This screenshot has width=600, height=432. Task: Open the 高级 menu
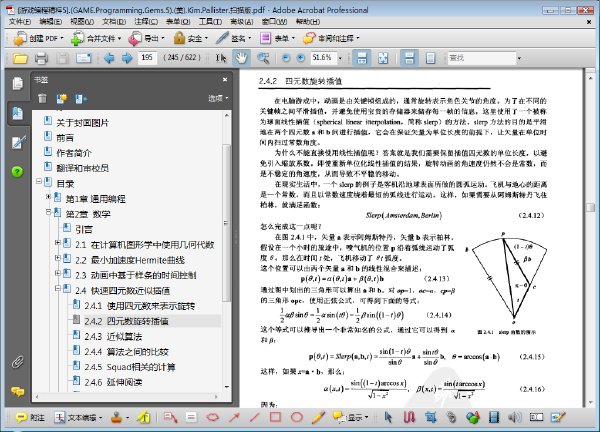[241, 21]
